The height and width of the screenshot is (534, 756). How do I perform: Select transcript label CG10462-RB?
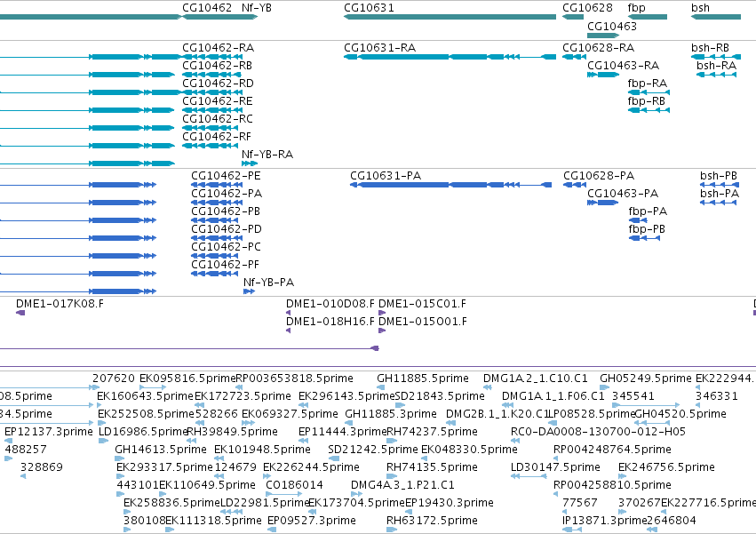pyautogui.click(x=217, y=66)
